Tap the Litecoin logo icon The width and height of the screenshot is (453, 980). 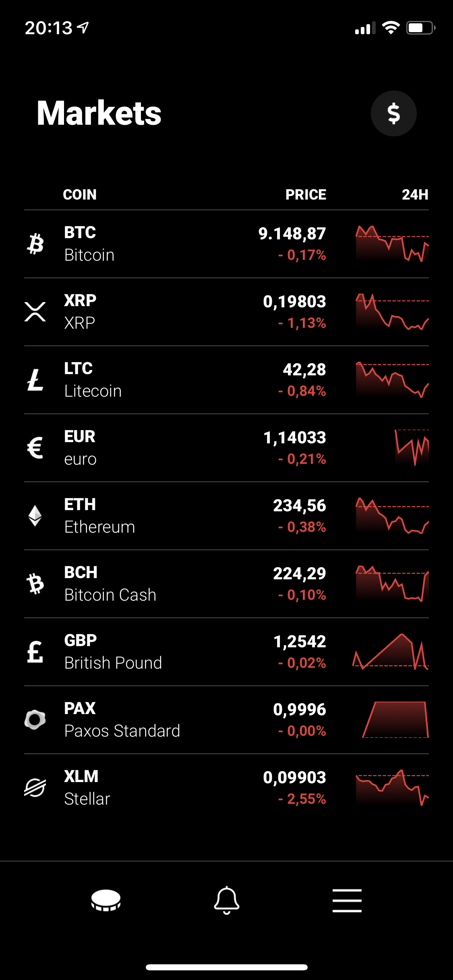tap(35, 380)
